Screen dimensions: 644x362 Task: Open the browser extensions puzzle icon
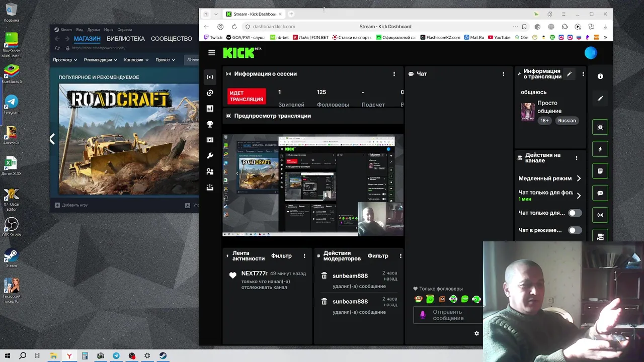[x=565, y=27]
